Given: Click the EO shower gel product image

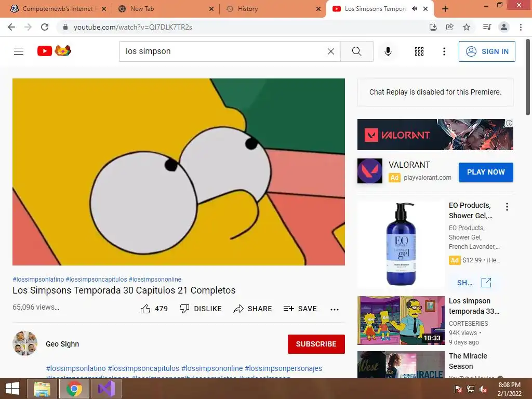Looking at the screenshot, I should tap(401, 244).
